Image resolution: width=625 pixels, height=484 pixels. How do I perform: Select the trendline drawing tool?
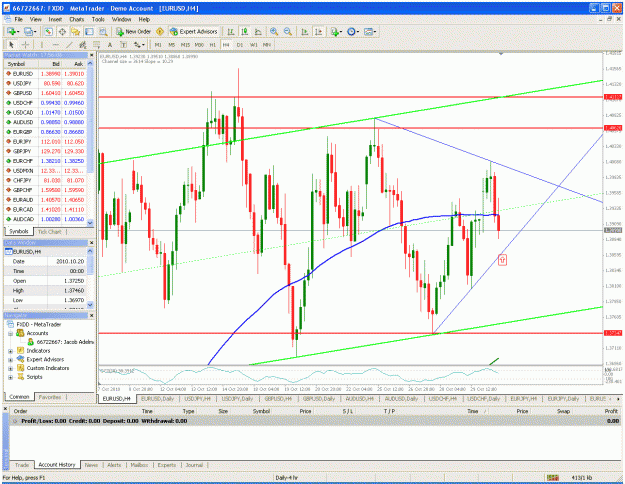coord(69,45)
